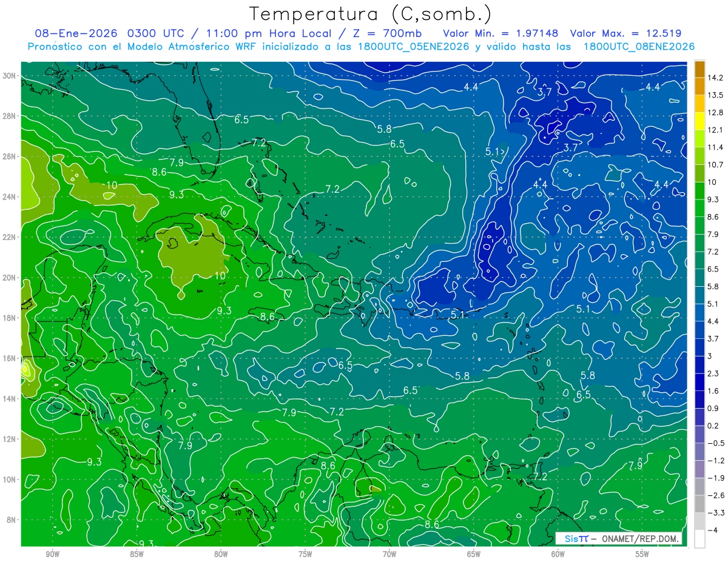The image size is (728, 562).
Task: Click the '13.5' color scale label
Action: tap(715, 95)
